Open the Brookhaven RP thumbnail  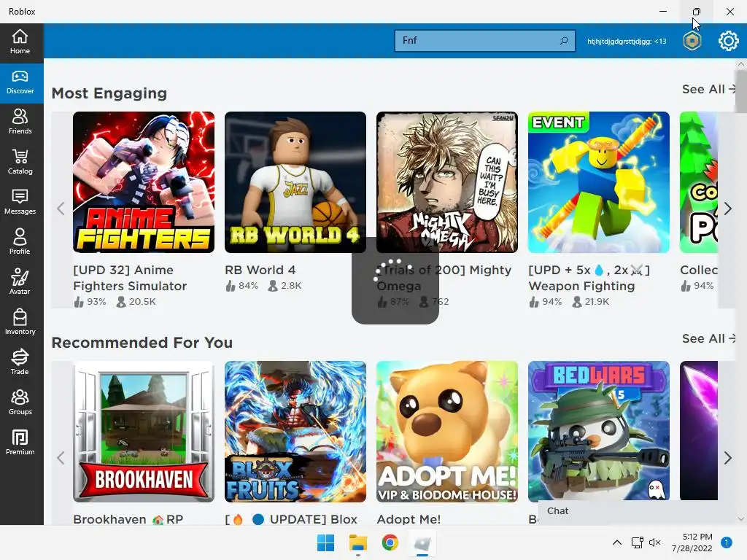point(144,432)
